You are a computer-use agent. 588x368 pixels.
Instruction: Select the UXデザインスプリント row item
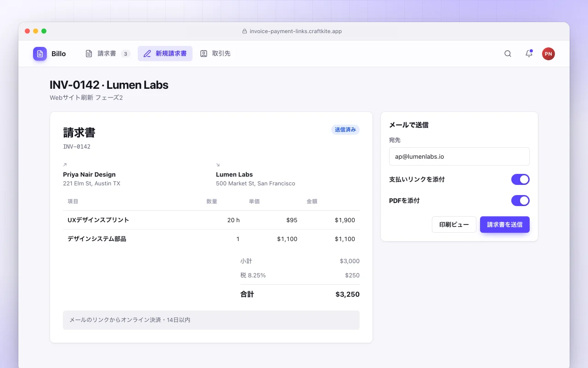[x=98, y=220]
